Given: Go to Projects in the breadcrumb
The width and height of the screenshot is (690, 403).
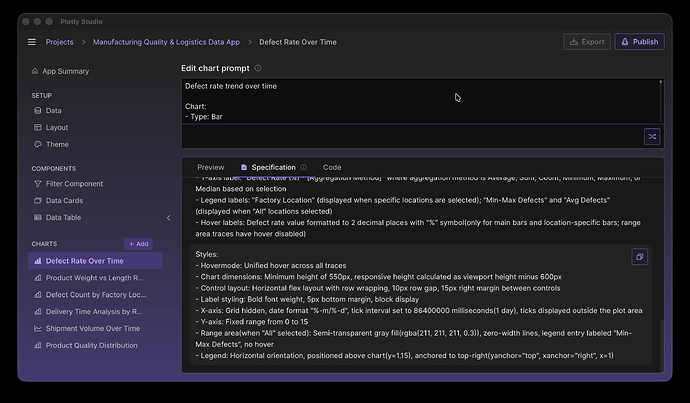Looking at the screenshot, I should pos(59,42).
